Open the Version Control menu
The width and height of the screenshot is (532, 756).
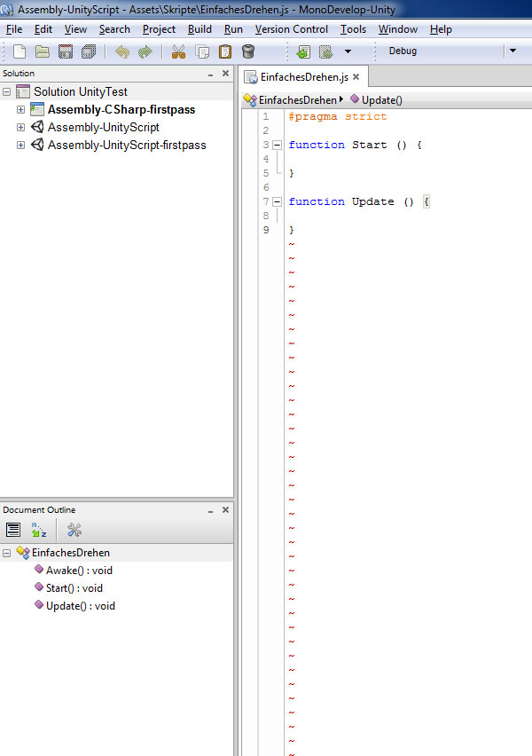(x=291, y=29)
